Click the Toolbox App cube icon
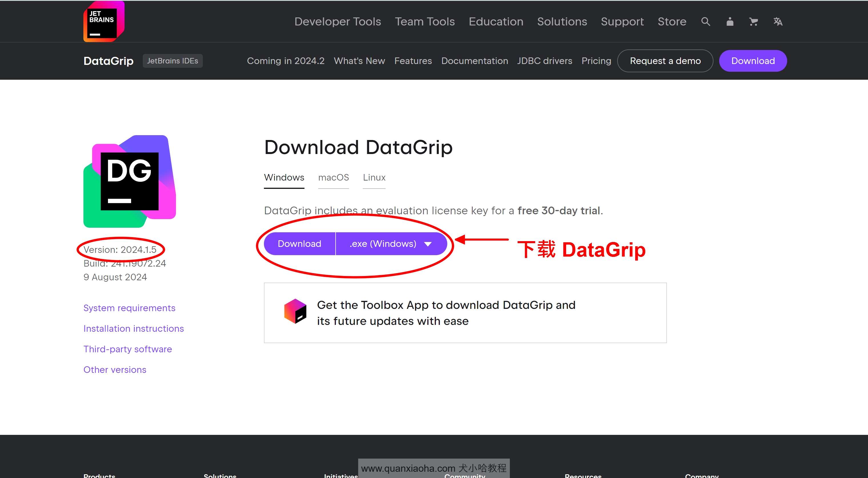This screenshot has height=478, width=868. coord(295,311)
